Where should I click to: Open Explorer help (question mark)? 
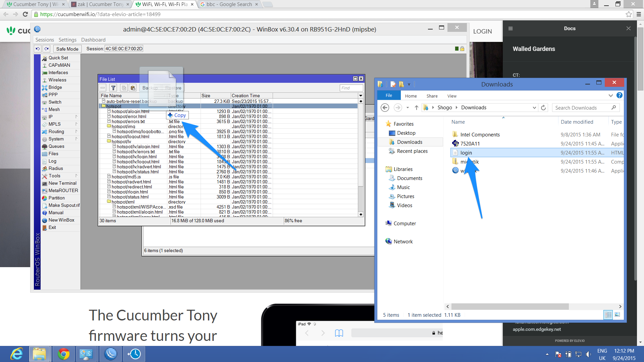click(620, 96)
